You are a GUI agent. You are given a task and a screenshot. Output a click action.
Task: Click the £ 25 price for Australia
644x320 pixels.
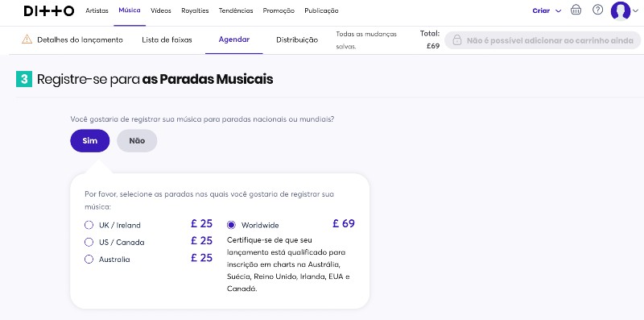pos(202,258)
